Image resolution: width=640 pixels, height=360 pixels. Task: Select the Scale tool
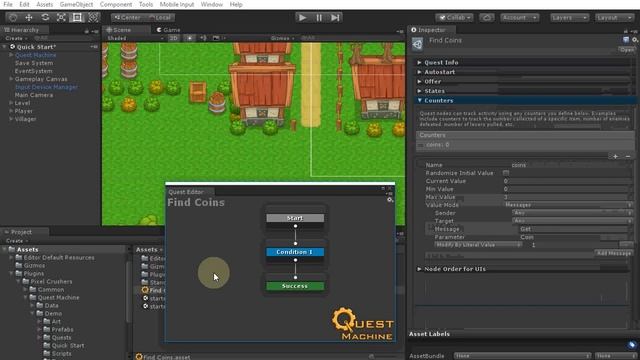[61, 18]
